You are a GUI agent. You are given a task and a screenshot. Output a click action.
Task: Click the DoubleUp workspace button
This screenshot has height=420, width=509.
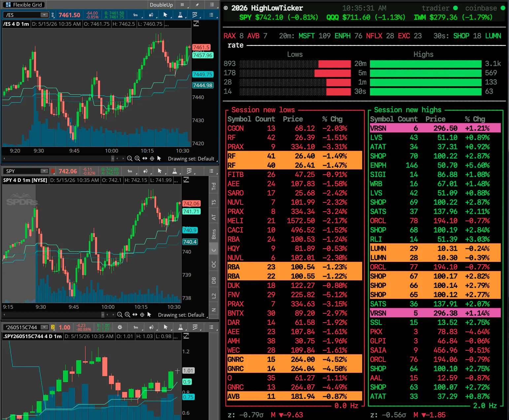point(161,5)
